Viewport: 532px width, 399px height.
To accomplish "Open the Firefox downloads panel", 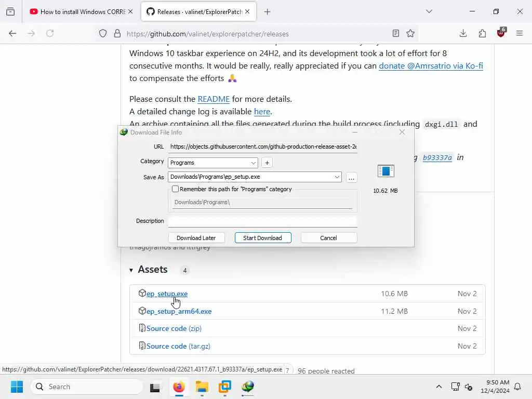I will coord(463,33).
